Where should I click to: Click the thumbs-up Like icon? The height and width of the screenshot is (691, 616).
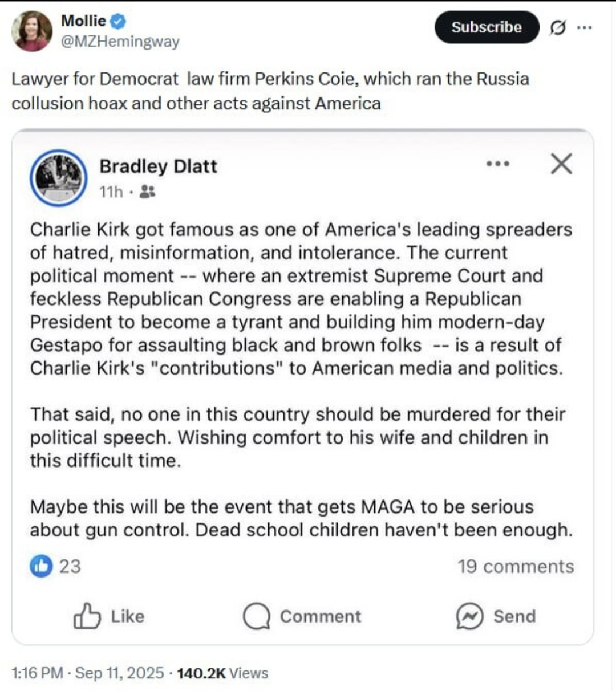click(87, 616)
